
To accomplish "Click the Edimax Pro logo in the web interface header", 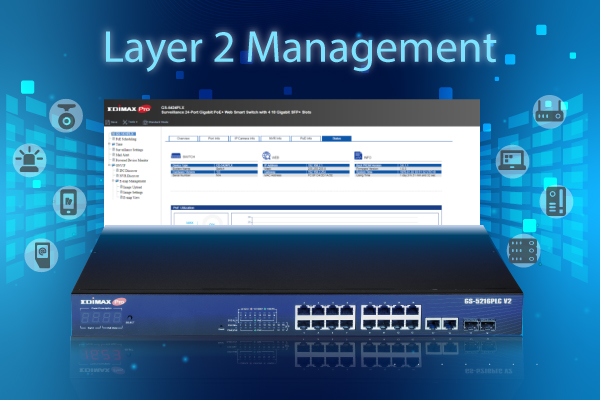I will click(x=129, y=109).
